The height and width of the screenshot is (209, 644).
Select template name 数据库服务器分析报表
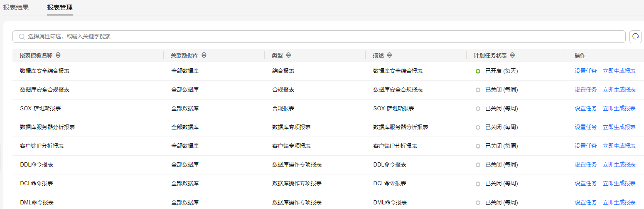point(47,127)
